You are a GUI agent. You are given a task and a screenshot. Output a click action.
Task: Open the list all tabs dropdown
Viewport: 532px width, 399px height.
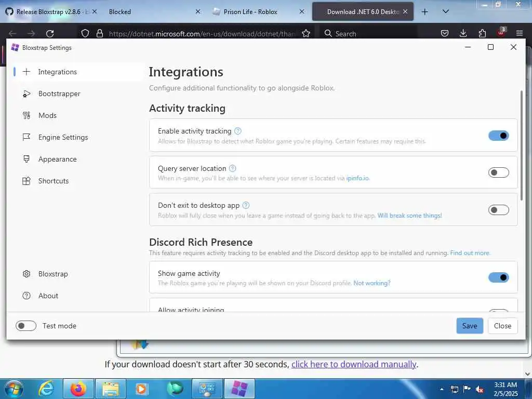point(446,11)
